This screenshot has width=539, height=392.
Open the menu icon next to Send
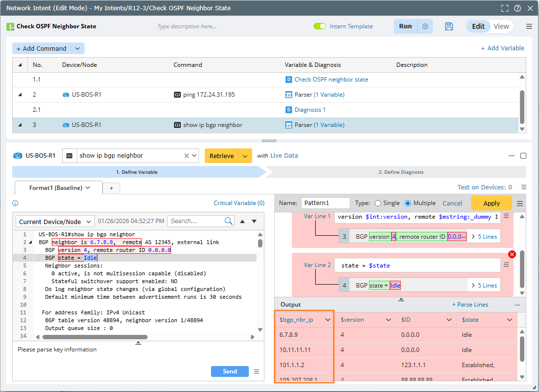point(257,371)
